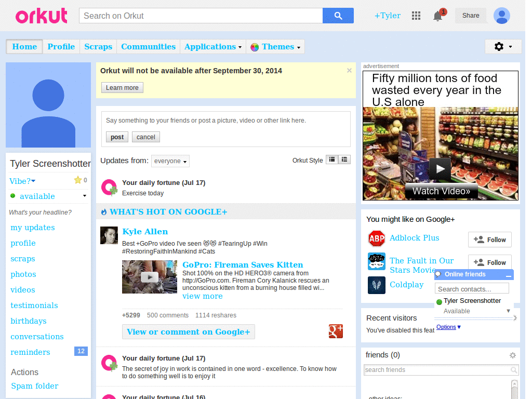Open conversations in the sidebar
The width and height of the screenshot is (532, 399).
pos(37,337)
